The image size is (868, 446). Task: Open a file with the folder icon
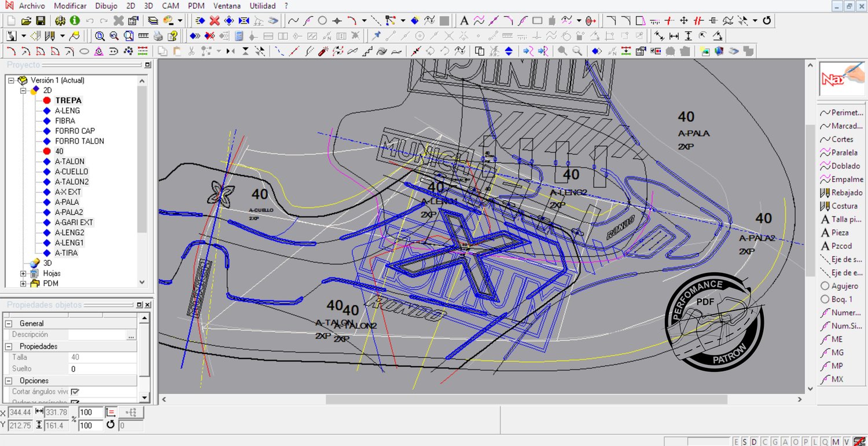26,21
